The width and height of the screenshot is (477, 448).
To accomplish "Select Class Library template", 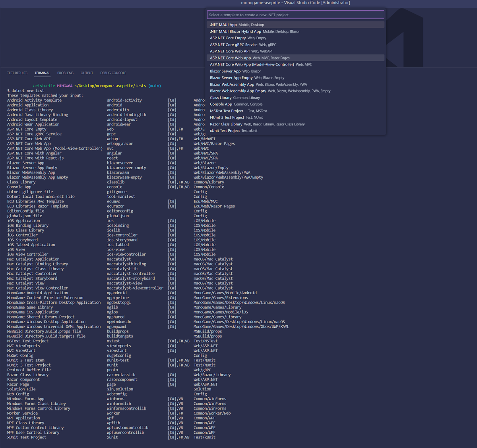I will tap(296, 98).
